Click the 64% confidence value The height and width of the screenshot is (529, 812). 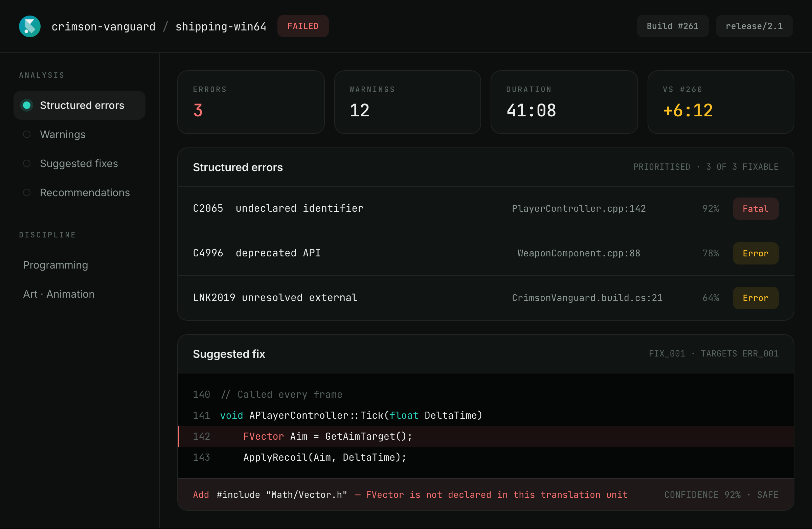pos(711,298)
